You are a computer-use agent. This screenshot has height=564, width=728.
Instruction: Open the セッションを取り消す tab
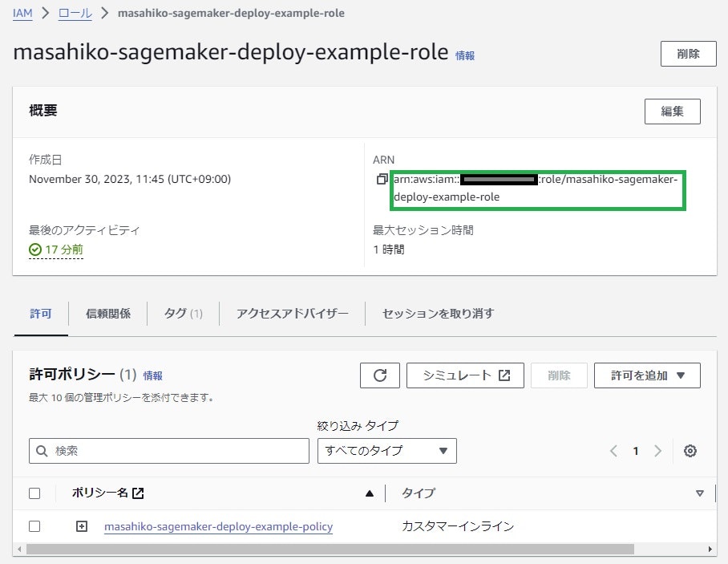coord(439,314)
